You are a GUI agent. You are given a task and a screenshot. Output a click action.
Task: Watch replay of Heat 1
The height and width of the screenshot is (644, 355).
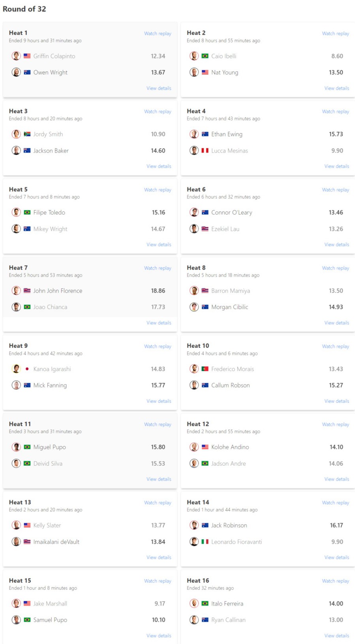[158, 34]
